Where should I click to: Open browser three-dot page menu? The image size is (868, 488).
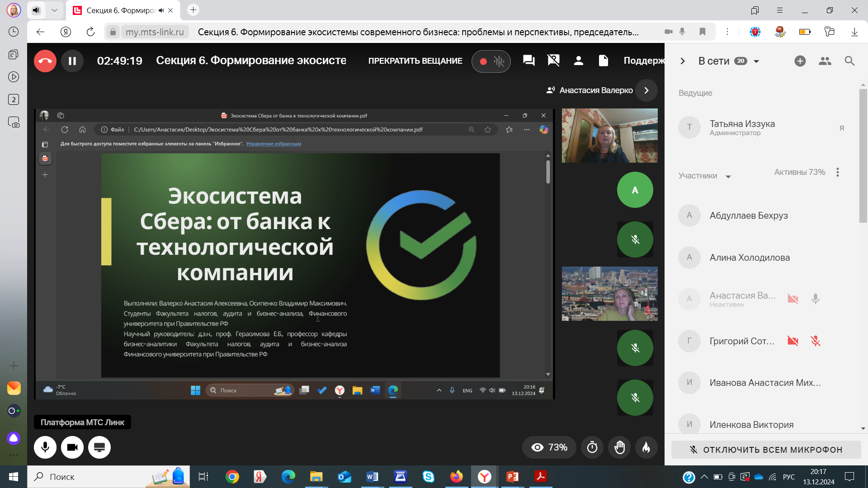[x=727, y=32]
